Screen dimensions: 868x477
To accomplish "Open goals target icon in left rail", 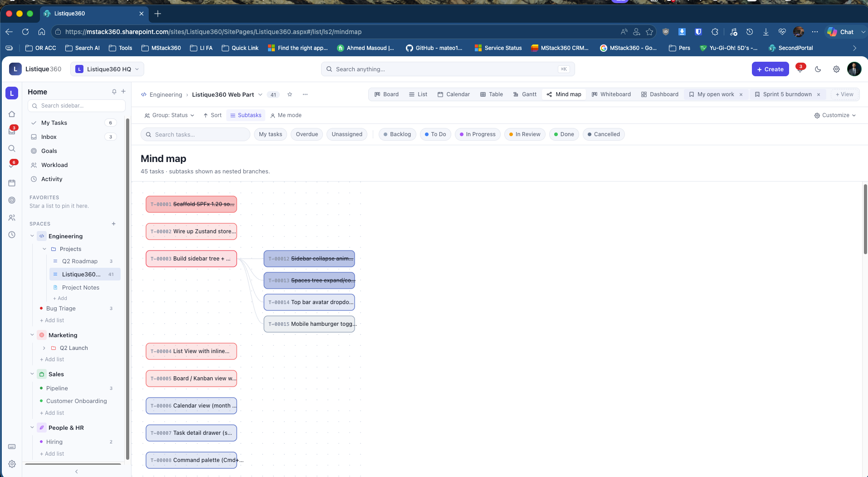I will click(12, 200).
